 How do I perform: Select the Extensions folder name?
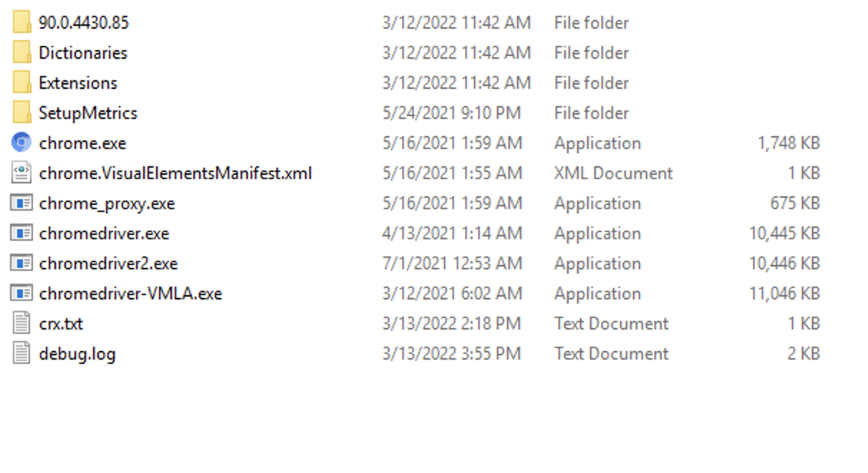78,82
